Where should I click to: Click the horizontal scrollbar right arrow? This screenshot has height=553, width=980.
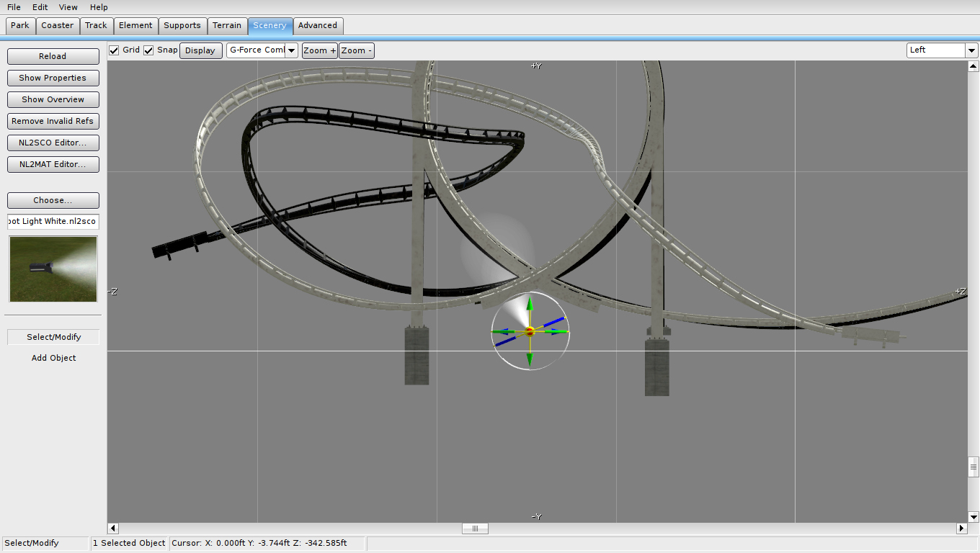click(x=961, y=529)
